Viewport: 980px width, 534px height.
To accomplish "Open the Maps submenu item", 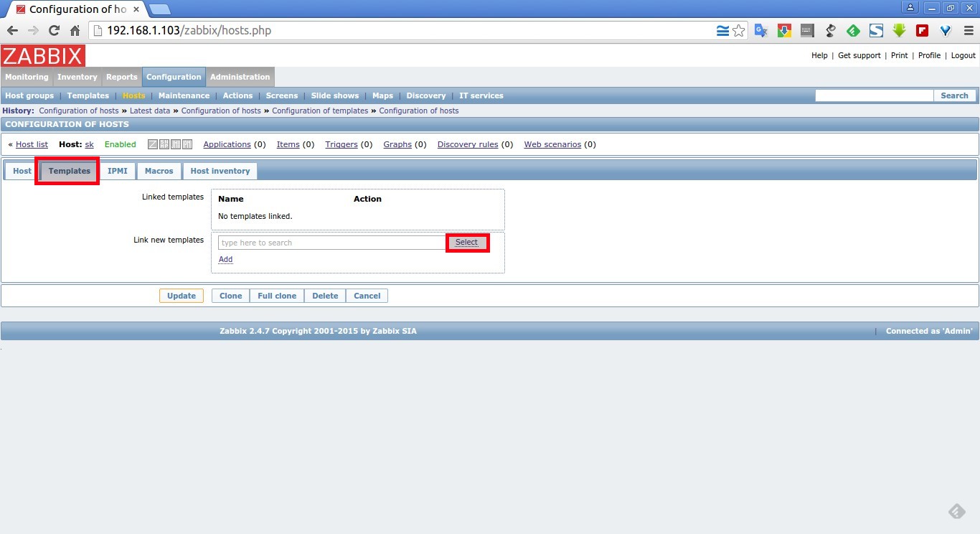I will [x=382, y=95].
